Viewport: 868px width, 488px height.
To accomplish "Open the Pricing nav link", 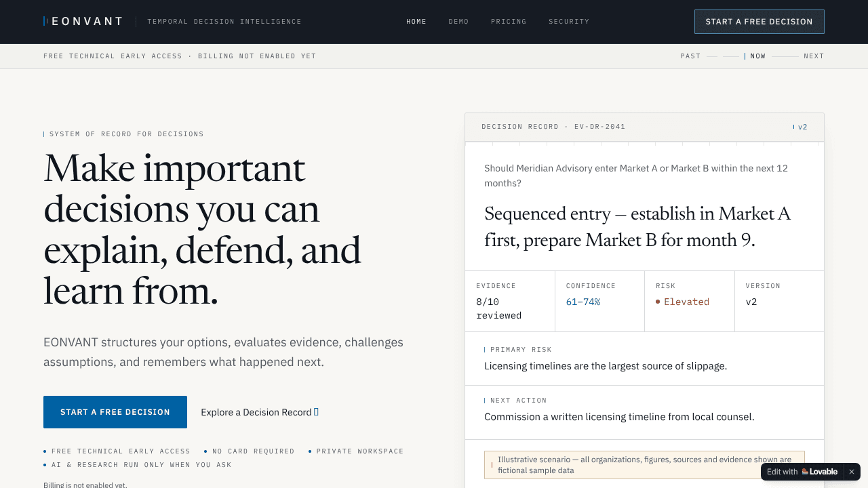I will 509,22.
